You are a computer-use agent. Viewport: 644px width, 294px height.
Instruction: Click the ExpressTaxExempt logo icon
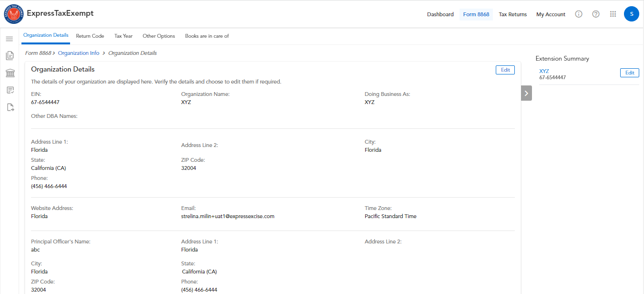(x=13, y=14)
